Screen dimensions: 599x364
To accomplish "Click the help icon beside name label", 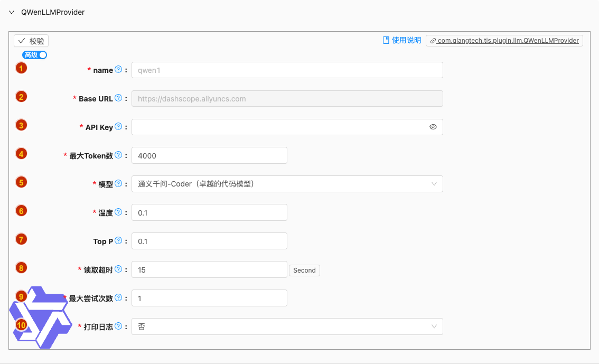I will coord(118,70).
